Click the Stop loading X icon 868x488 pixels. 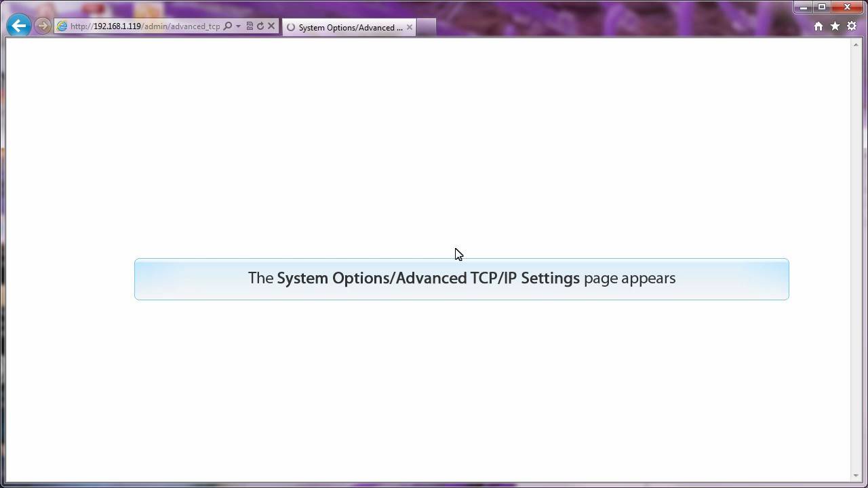click(271, 26)
